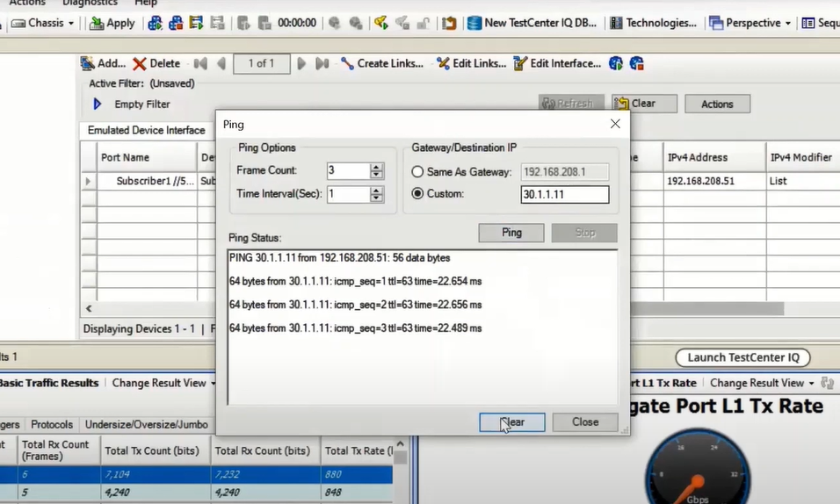Click Edit Links in device toolbar

[x=472, y=63]
